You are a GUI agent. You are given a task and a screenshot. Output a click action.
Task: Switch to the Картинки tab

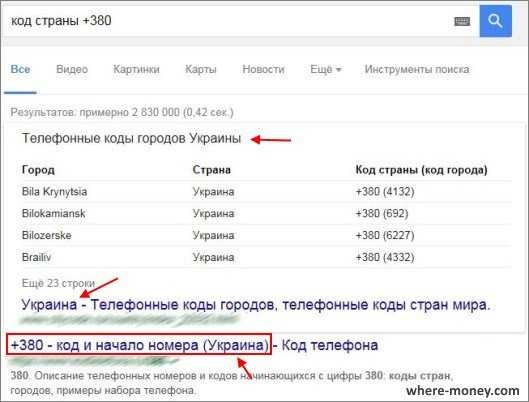click(136, 69)
